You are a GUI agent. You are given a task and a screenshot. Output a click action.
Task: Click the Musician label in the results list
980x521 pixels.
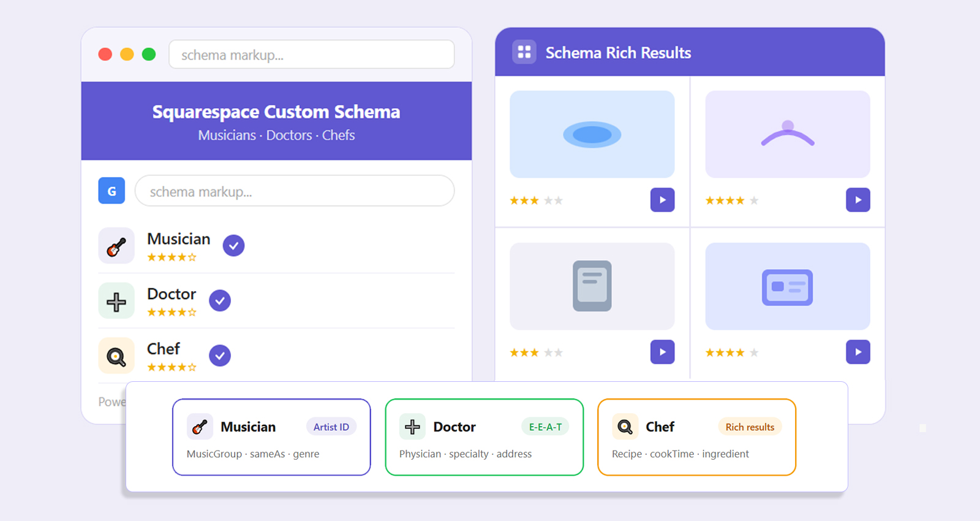pos(179,239)
